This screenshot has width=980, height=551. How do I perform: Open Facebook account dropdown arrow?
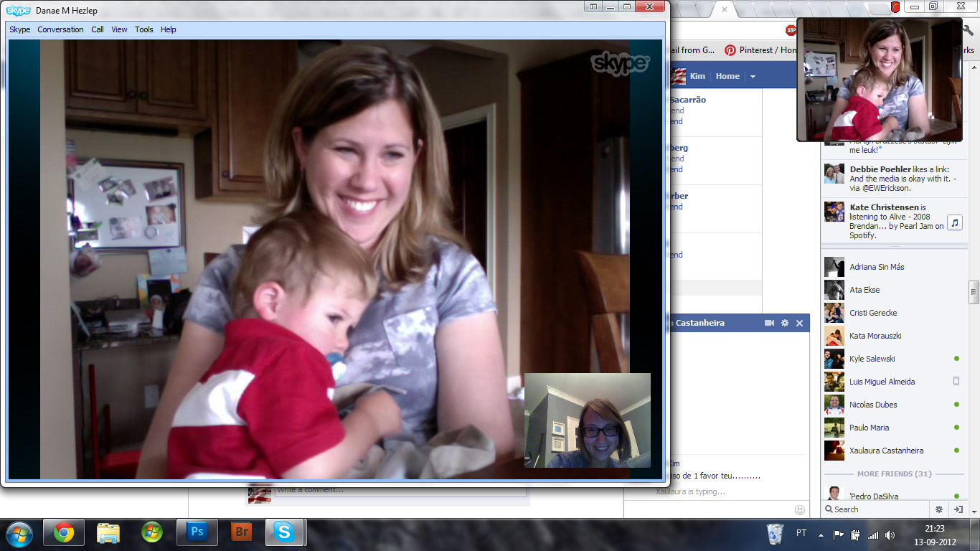point(753,77)
